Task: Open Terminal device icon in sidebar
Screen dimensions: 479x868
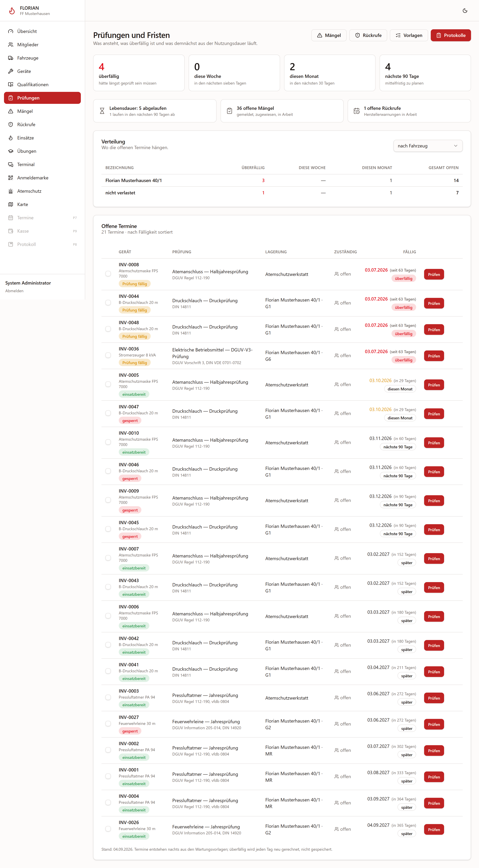Action: click(x=11, y=164)
